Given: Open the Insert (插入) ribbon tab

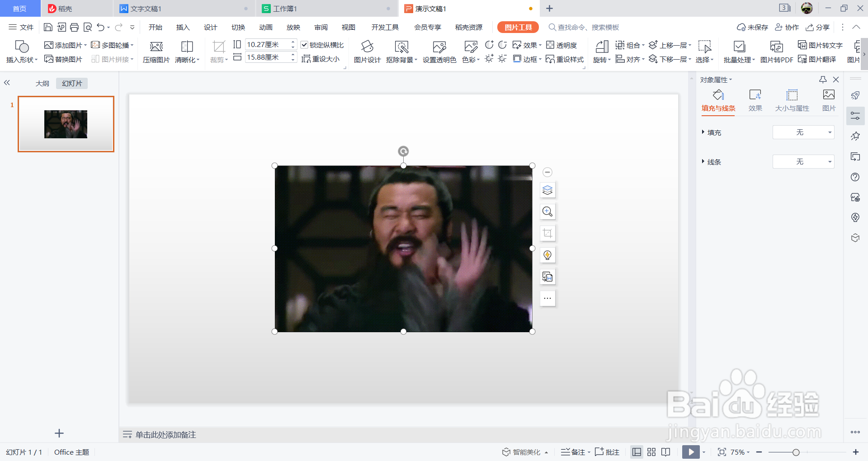Looking at the screenshot, I should point(183,27).
